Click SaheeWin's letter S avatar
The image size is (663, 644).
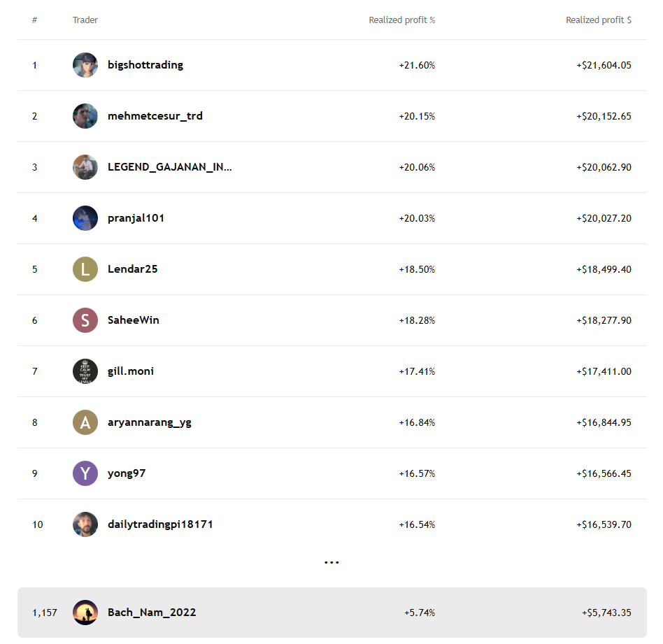pos(85,320)
